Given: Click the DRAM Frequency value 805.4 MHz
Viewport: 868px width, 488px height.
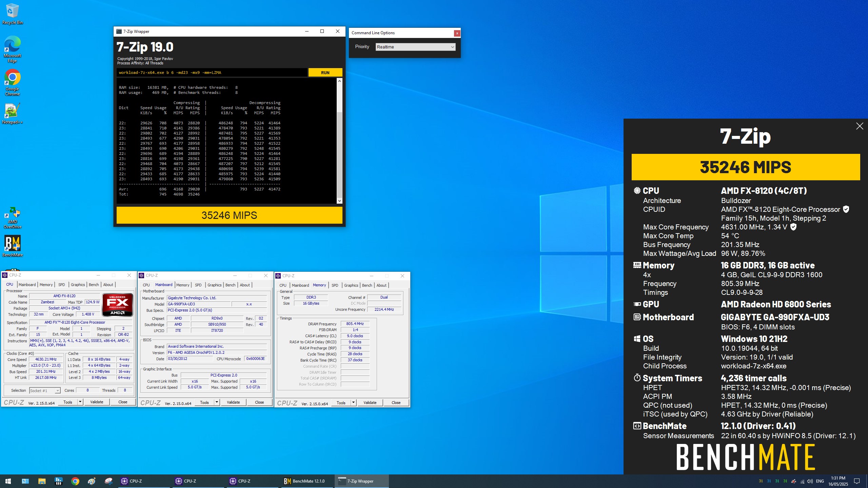Looking at the screenshot, I should pyautogui.click(x=355, y=324).
